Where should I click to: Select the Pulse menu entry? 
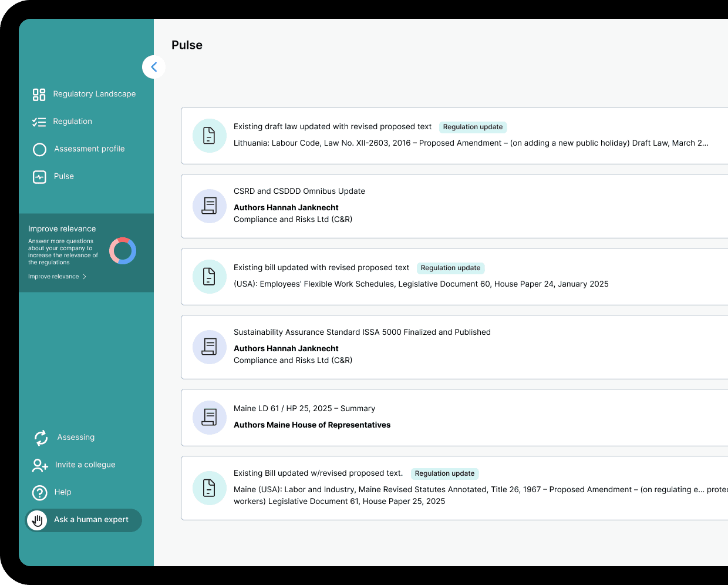click(64, 176)
